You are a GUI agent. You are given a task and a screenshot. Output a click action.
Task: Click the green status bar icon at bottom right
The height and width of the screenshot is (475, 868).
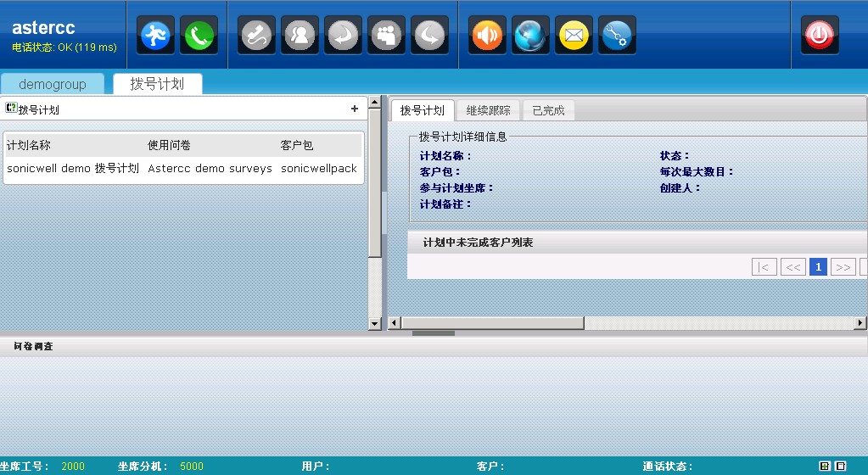coord(824,466)
